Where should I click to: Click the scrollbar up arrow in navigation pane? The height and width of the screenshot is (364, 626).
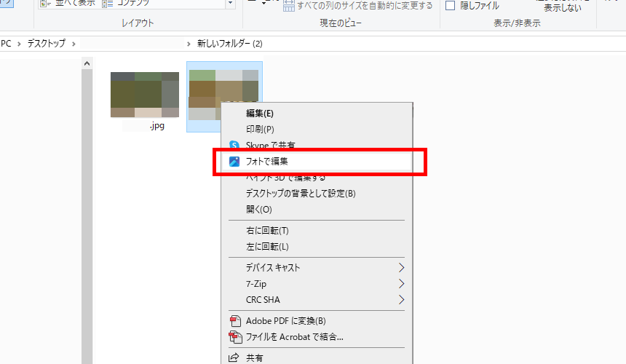pos(87,64)
